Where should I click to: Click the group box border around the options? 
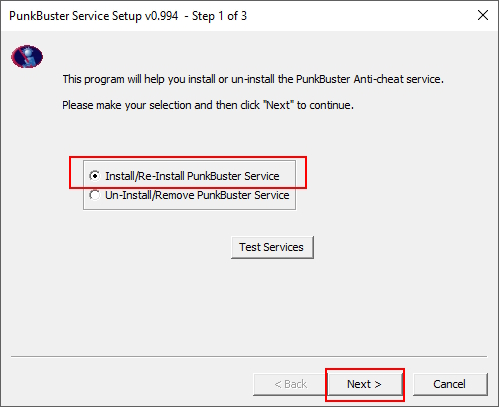[189, 209]
